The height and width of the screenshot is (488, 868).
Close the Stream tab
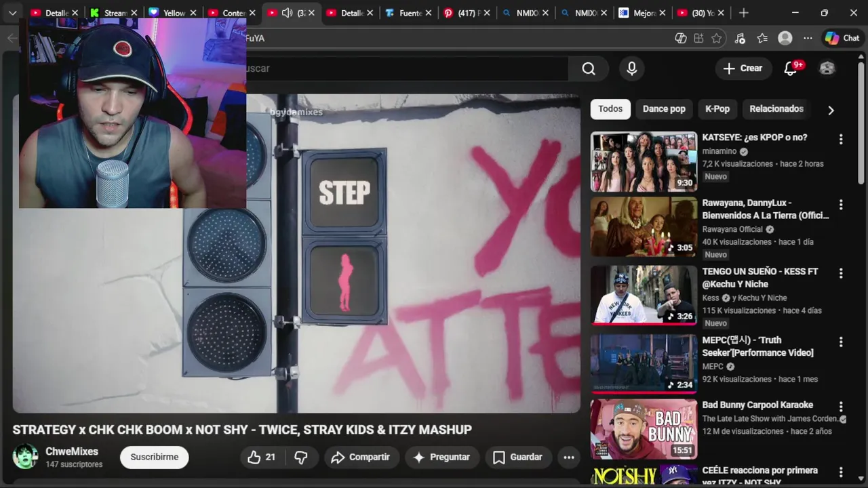click(x=134, y=13)
